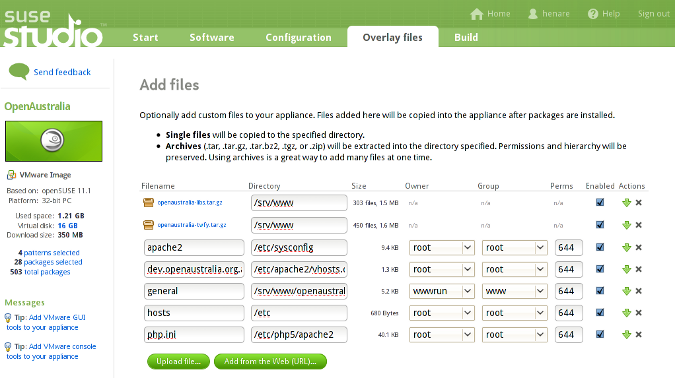Delete openaustralia-libs.tar.gz with X icon
Image resolution: width=675 pixels, height=378 pixels.
pyautogui.click(x=639, y=202)
